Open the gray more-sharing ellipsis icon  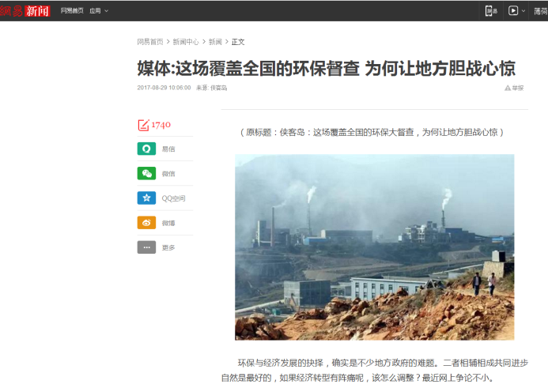[146, 247]
